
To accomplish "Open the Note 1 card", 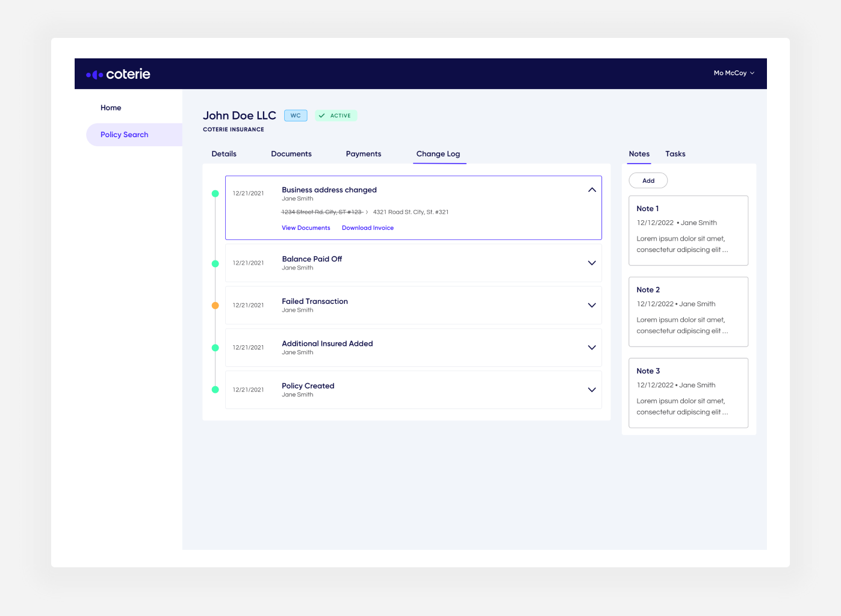I will click(x=688, y=230).
